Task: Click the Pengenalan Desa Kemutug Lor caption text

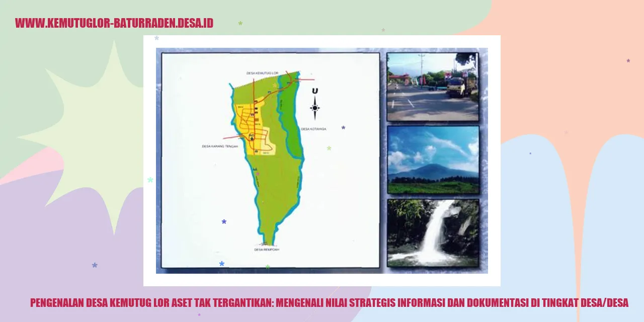Action: click(329, 303)
